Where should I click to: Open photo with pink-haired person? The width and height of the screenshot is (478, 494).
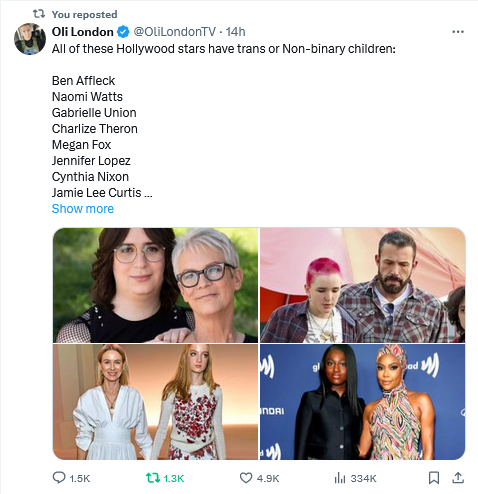pos(362,285)
